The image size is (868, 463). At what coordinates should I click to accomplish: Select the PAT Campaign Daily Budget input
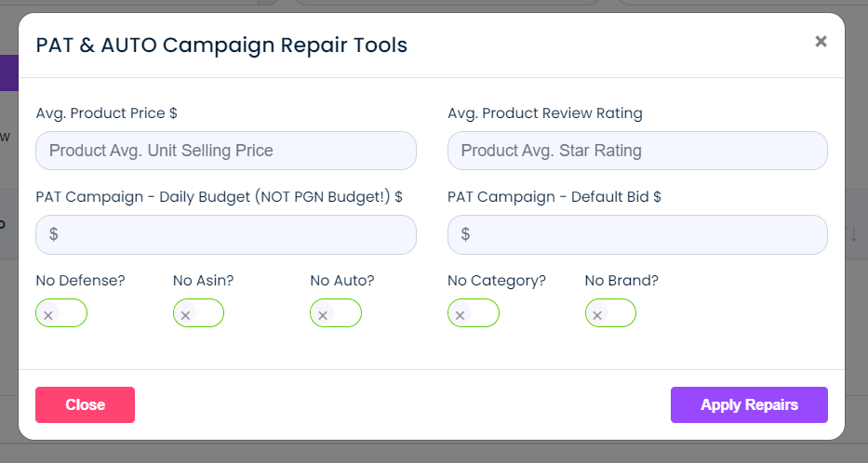coord(226,234)
